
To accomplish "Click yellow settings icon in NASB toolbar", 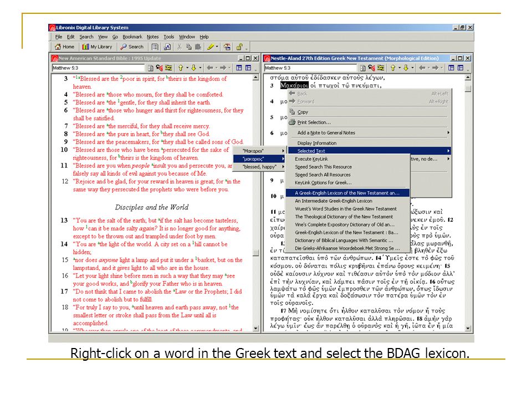I will [168, 68].
